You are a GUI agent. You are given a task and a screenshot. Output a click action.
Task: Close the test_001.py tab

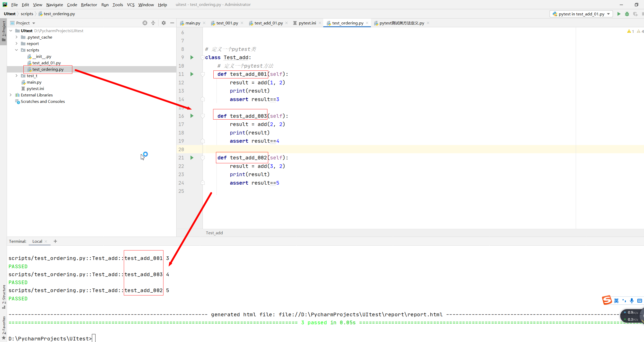(242, 23)
